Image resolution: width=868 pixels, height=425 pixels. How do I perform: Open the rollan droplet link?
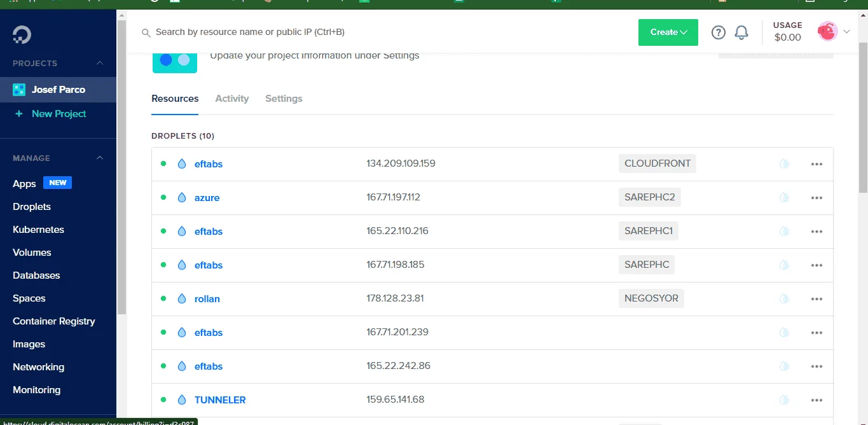pos(207,299)
